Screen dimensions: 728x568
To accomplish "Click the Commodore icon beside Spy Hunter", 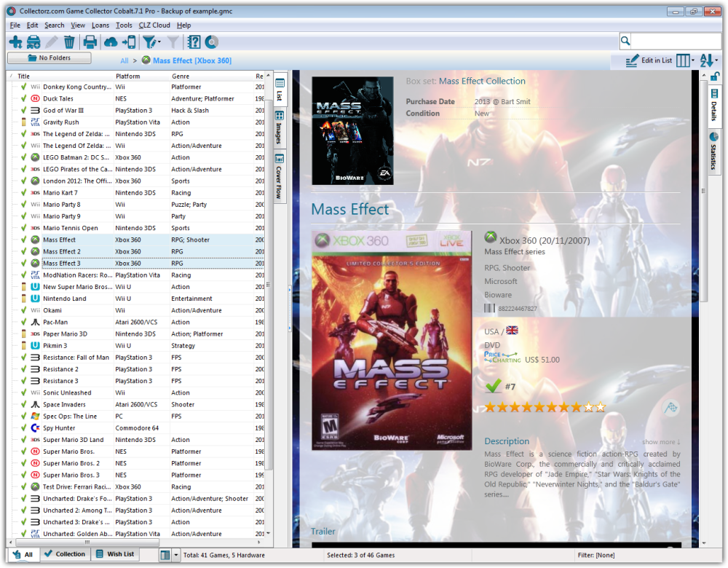I will pyautogui.click(x=35, y=427).
